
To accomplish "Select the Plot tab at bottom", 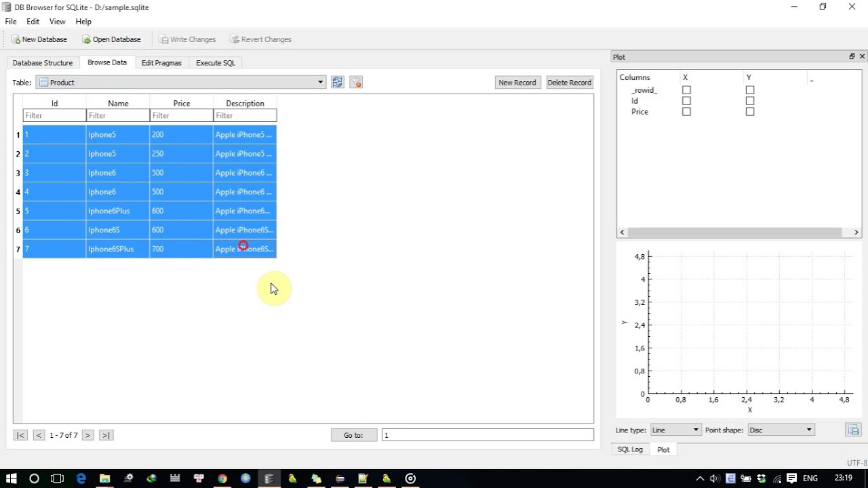I will (664, 449).
